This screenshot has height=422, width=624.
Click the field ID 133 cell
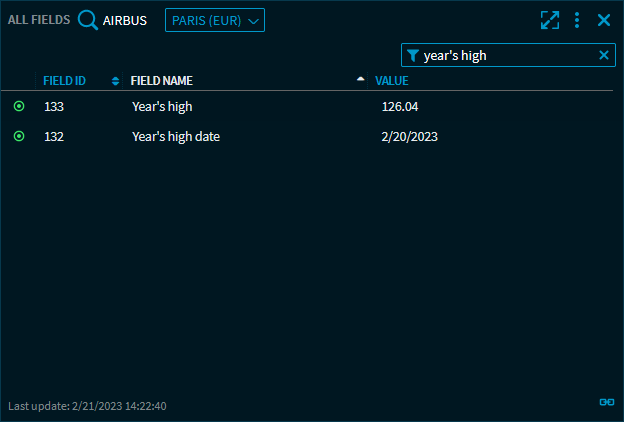tap(54, 106)
